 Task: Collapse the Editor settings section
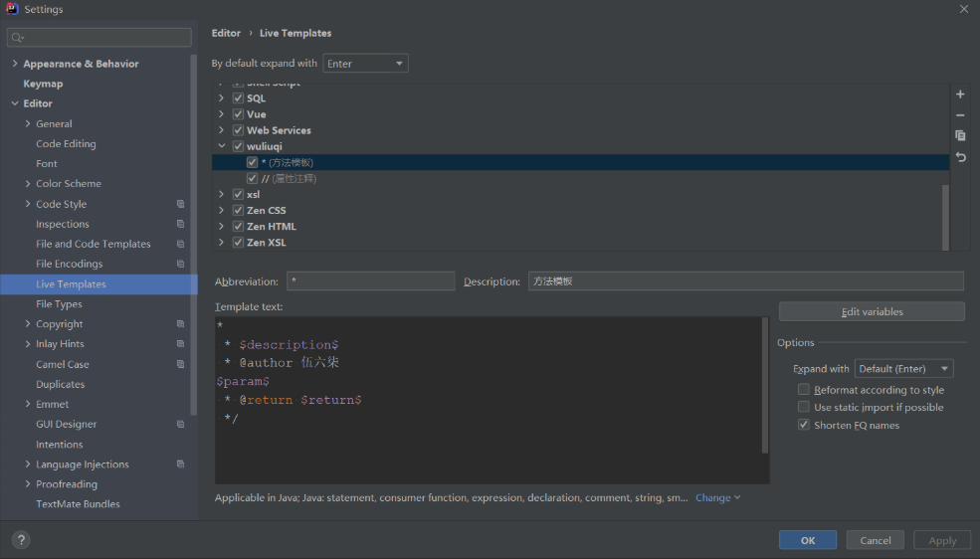(x=15, y=103)
